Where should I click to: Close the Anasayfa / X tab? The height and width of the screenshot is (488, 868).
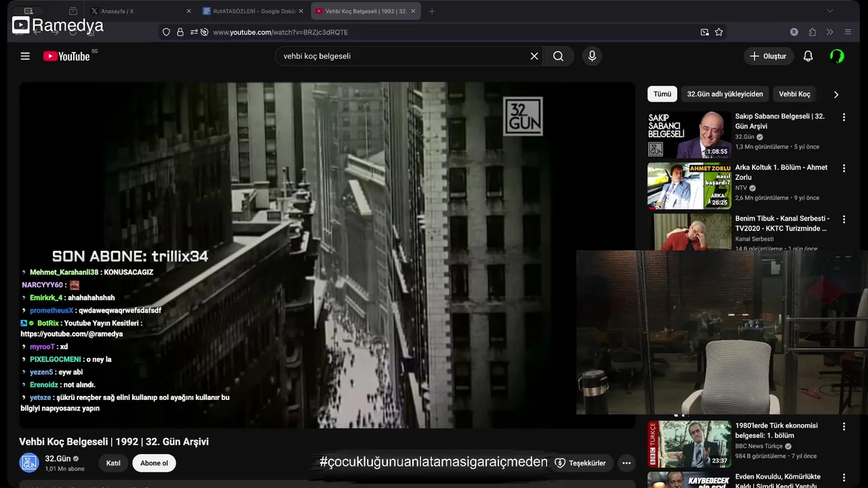pyautogui.click(x=189, y=11)
